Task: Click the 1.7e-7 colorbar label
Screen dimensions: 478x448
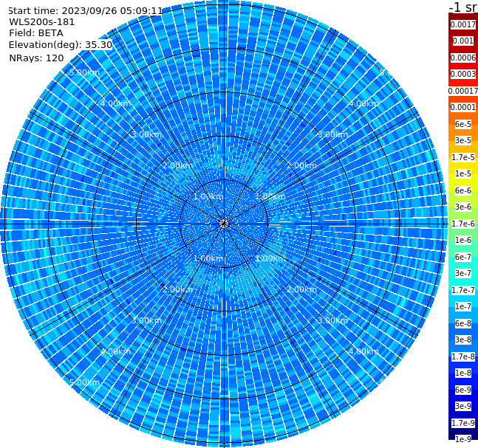Action: pyautogui.click(x=463, y=290)
